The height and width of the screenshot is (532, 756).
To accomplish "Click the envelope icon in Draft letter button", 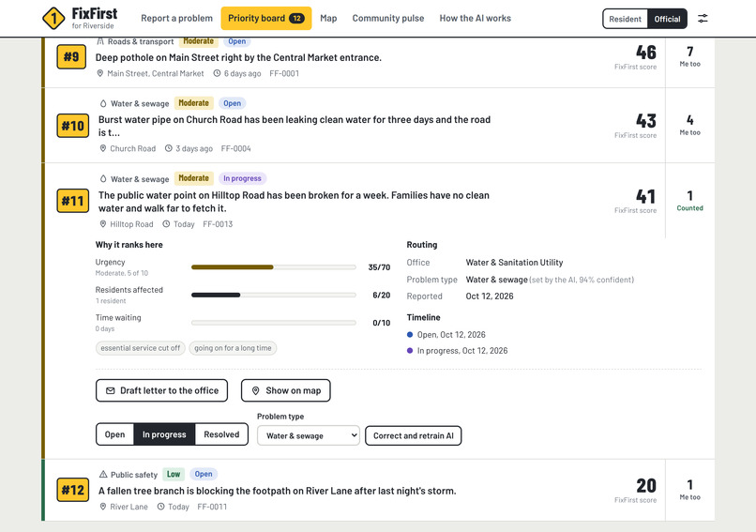I will pyautogui.click(x=111, y=390).
